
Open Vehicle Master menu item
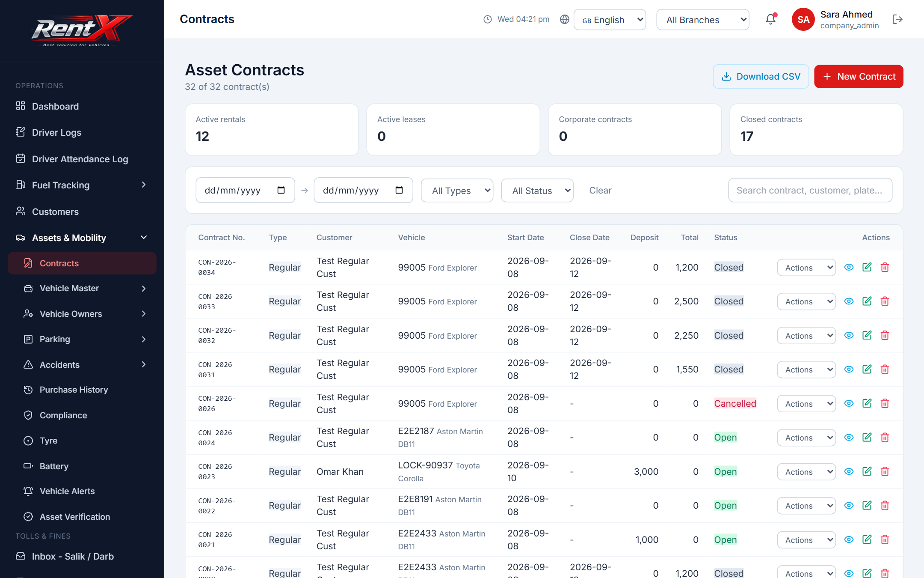click(x=82, y=288)
